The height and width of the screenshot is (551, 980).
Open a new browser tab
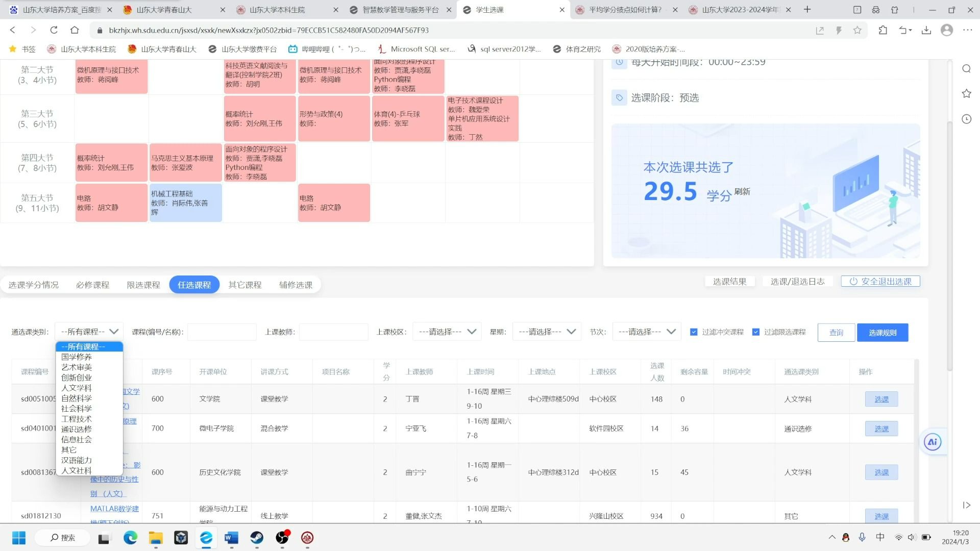pos(807,10)
